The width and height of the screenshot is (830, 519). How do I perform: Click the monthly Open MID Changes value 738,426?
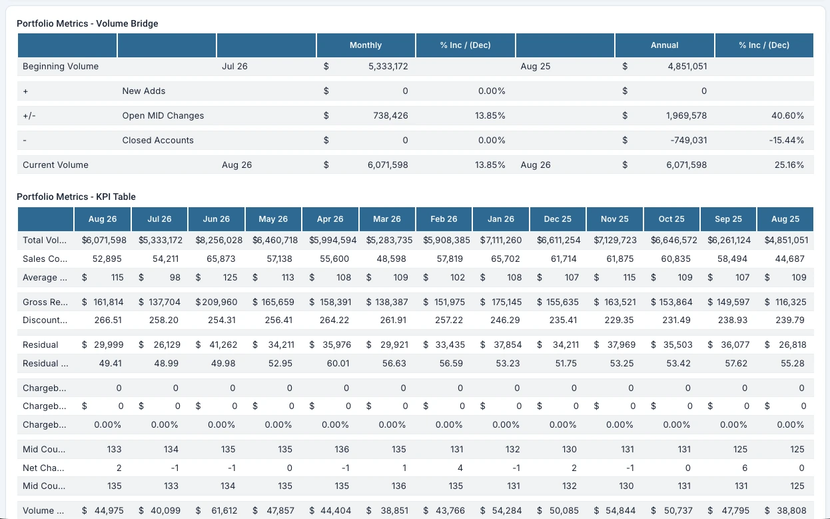pyautogui.click(x=390, y=115)
